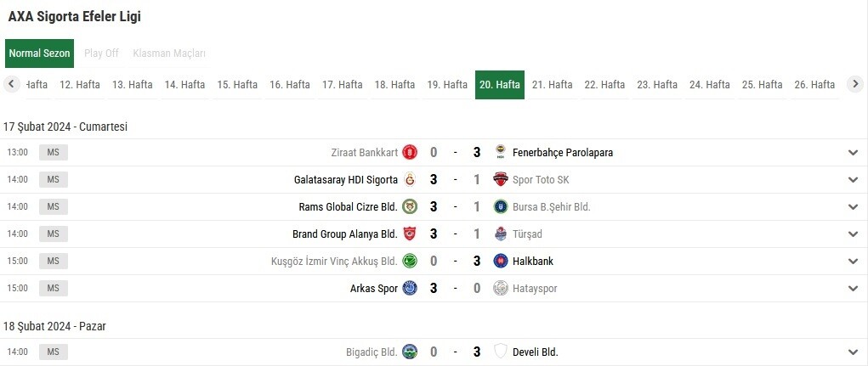Switch to the Play Off tab
868x366 pixels.
click(x=101, y=53)
